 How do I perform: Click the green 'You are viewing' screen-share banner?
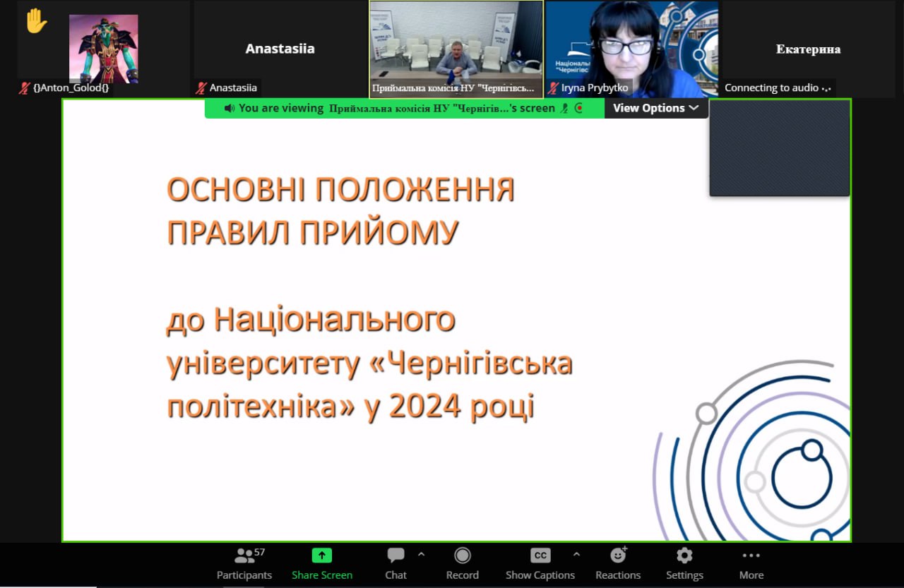tap(405, 108)
